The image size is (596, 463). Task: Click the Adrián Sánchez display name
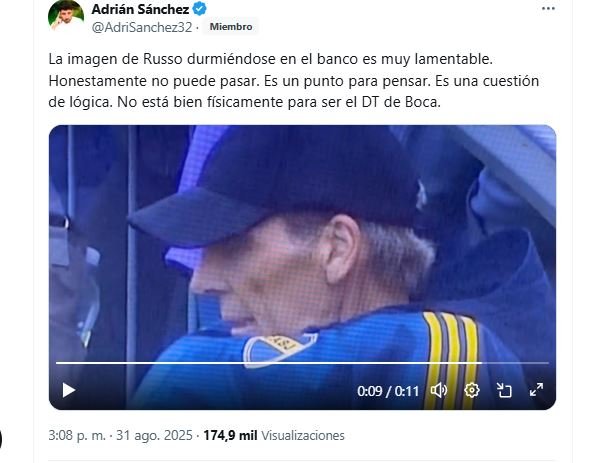tap(140, 9)
